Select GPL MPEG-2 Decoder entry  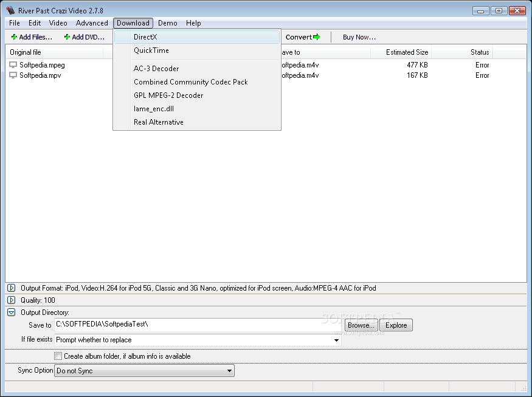point(197,95)
